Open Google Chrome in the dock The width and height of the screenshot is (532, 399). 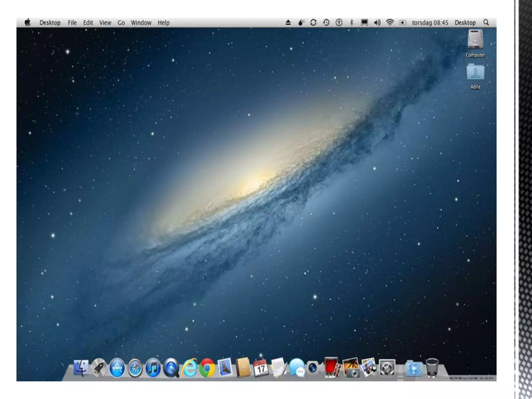click(207, 368)
